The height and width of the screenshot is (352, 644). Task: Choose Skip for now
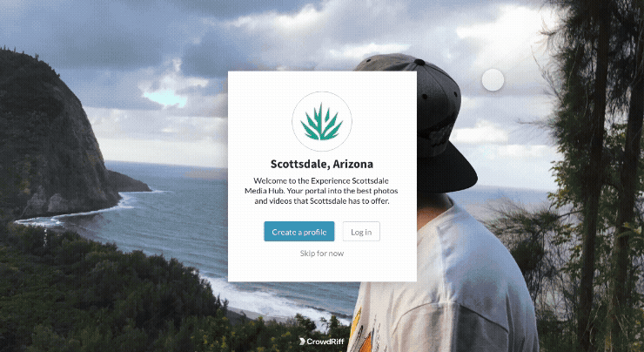tap(322, 254)
